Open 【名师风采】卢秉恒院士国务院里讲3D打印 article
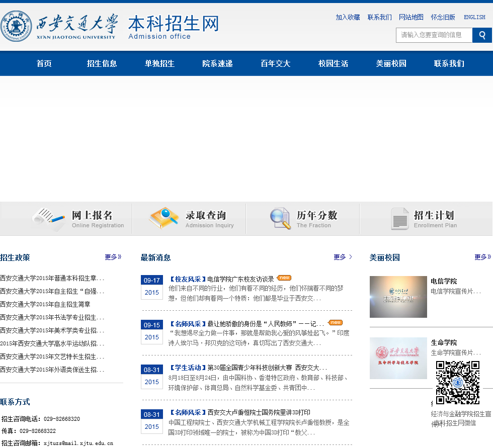Image resolution: width=493 pixels, height=448 pixels. [239, 412]
